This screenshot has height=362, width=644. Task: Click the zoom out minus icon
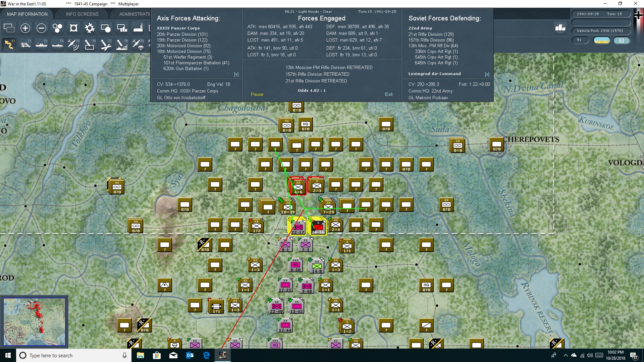pos(41,28)
